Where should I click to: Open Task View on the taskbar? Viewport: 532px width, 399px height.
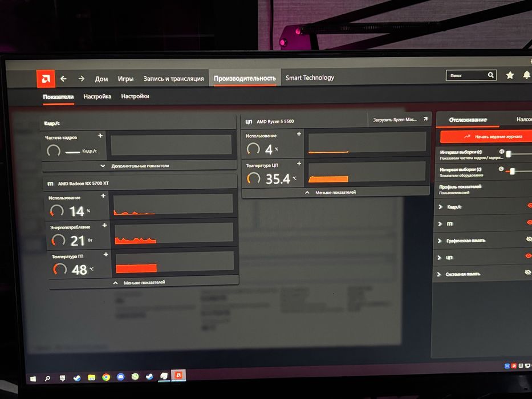[x=62, y=378]
